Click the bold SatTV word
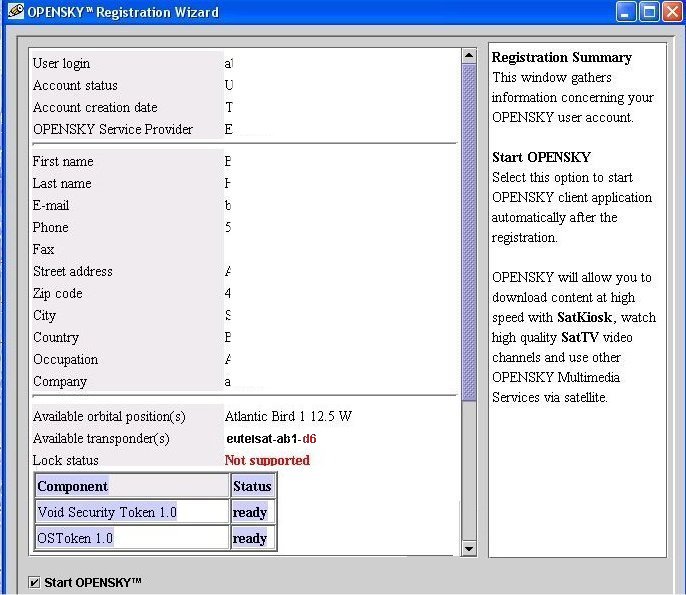Viewport: 686px width, 595px height. pyautogui.click(x=580, y=337)
